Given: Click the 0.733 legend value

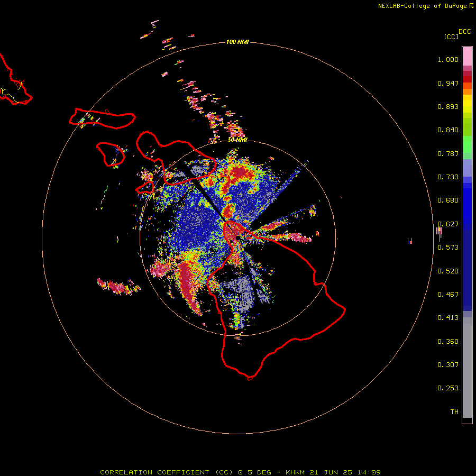Looking at the screenshot, I should click(x=448, y=177).
